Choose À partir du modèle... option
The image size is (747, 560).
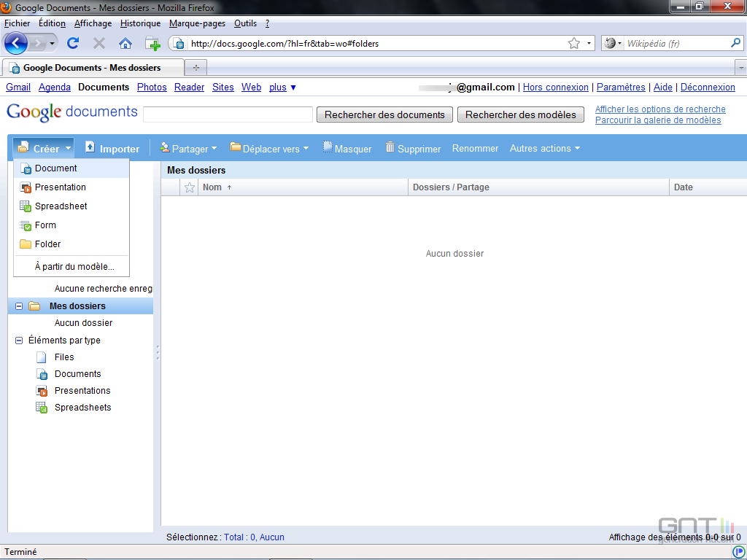click(71, 267)
